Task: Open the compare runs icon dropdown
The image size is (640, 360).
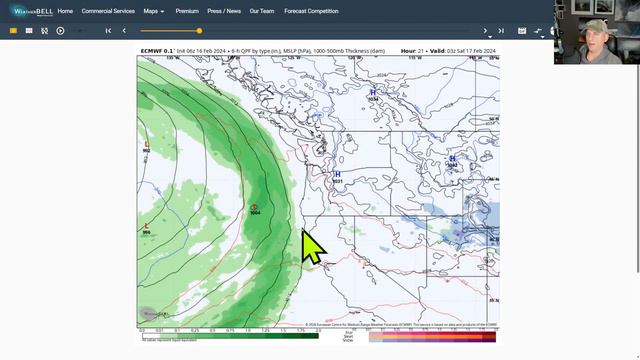Action: (x=538, y=31)
